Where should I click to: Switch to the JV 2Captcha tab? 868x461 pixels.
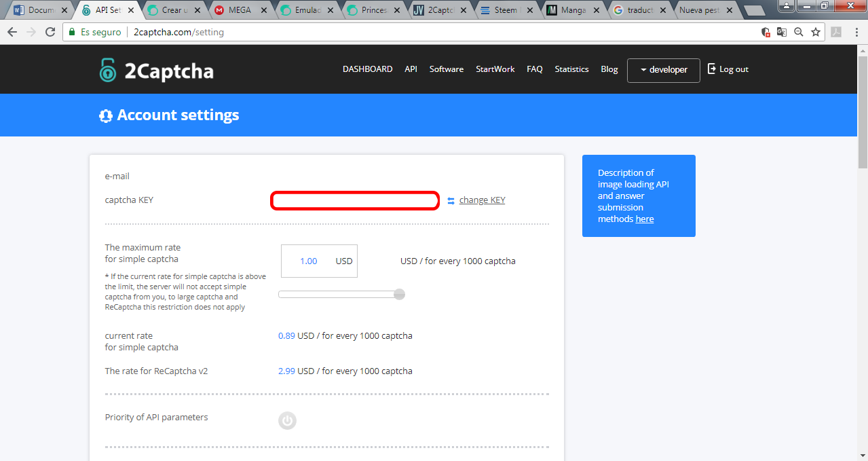coord(440,11)
